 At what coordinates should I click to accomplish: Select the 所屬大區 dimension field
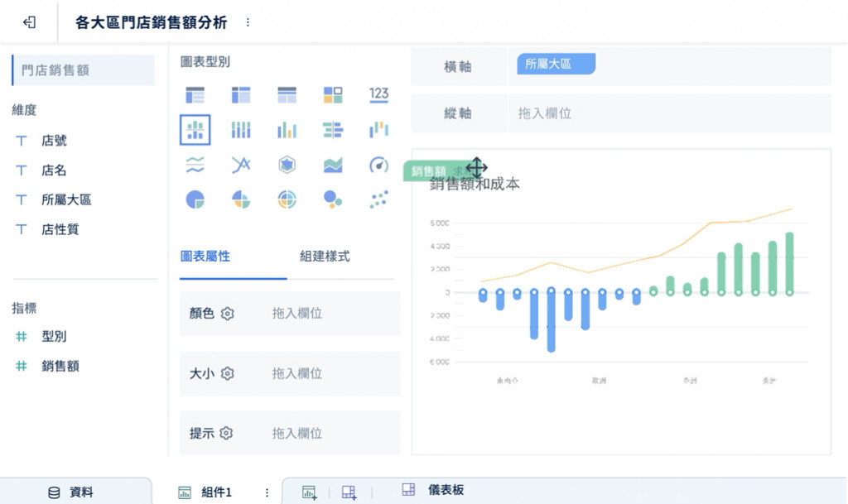click(66, 200)
